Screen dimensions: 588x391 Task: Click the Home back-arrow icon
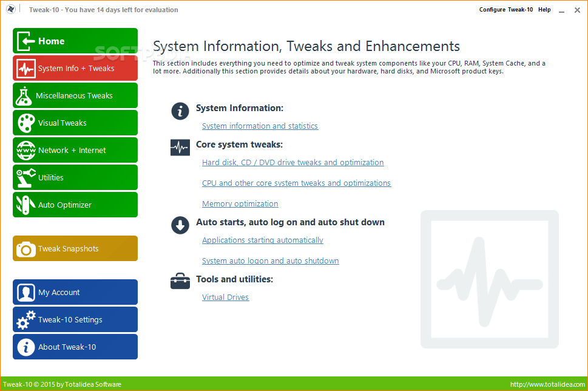tap(26, 41)
